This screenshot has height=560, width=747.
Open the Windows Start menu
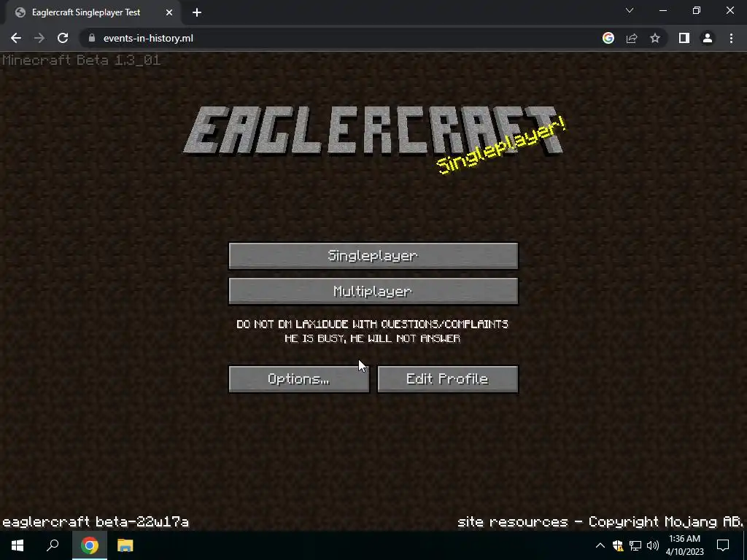(18, 545)
